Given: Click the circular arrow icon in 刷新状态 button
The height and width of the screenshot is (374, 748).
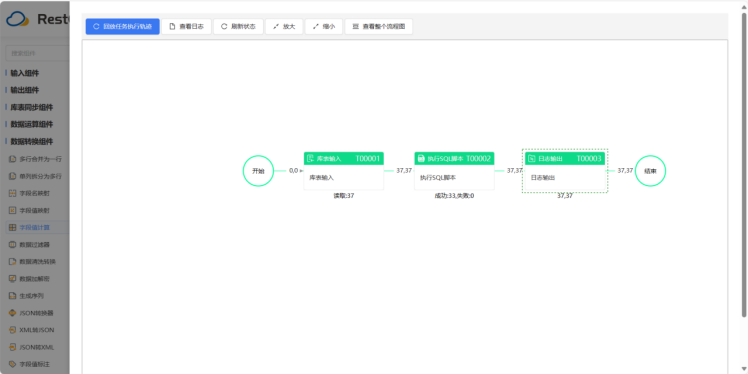Looking at the screenshot, I should pos(224,27).
